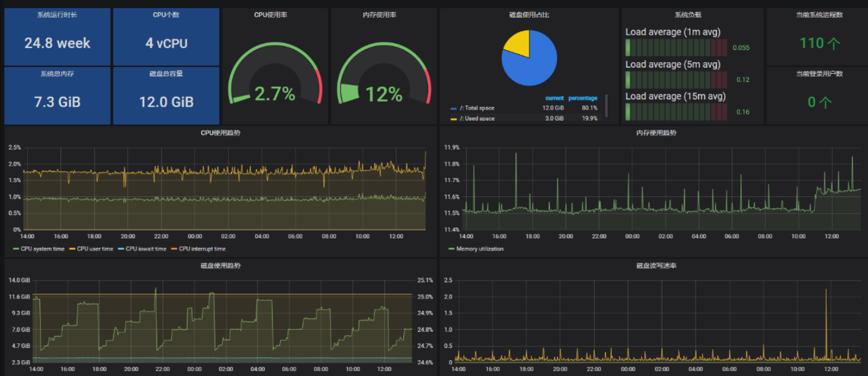Click the Load average (5m avg) label

(x=672, y=65)
